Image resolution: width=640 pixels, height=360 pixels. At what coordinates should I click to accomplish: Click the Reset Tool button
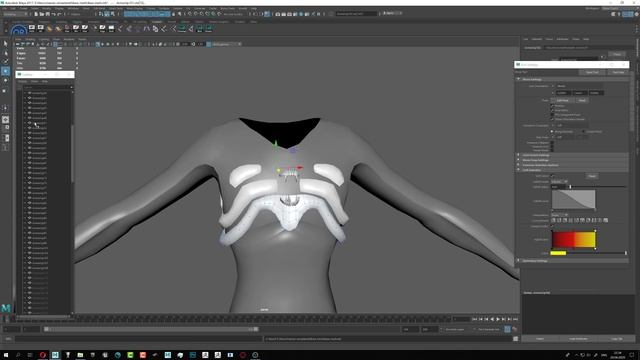(x=592, y=72)
